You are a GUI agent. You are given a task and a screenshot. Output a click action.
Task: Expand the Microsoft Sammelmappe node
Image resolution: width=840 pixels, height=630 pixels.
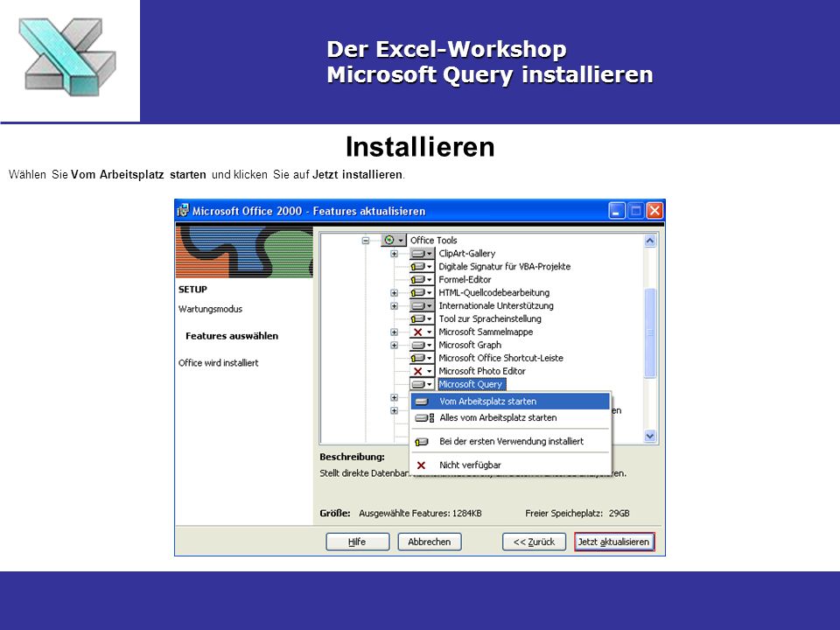(394, 332)
